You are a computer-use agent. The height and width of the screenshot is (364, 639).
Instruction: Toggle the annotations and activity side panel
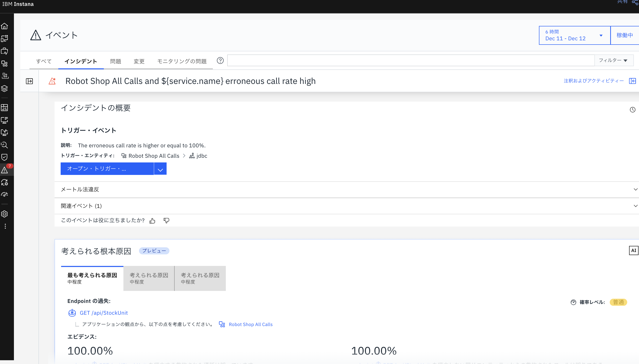coord(632,81)
